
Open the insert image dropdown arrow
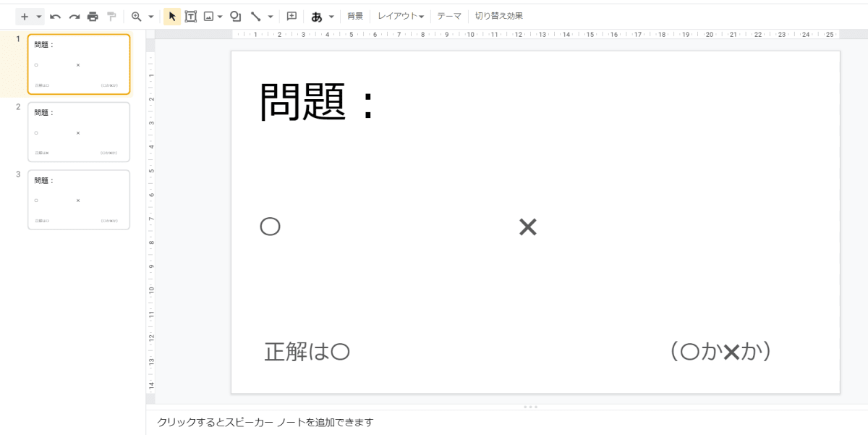[220, 17]
